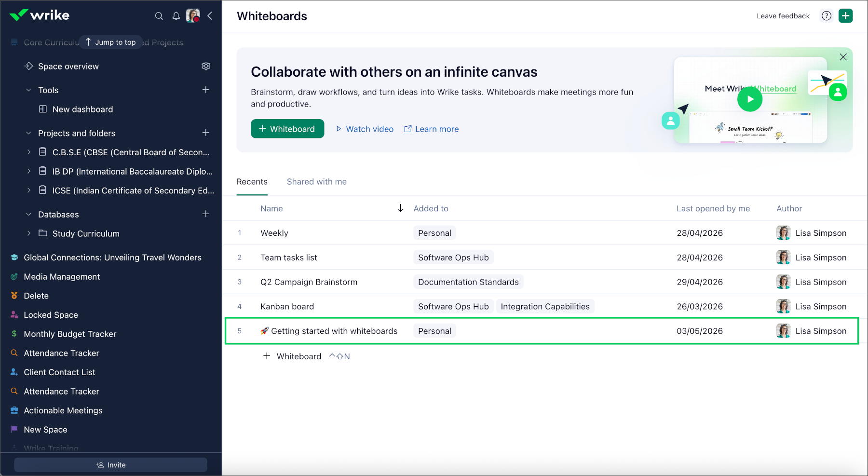Expand the C.B.S.E project
This screenshot has width=868, height=476.
click(x=28, y=152)
